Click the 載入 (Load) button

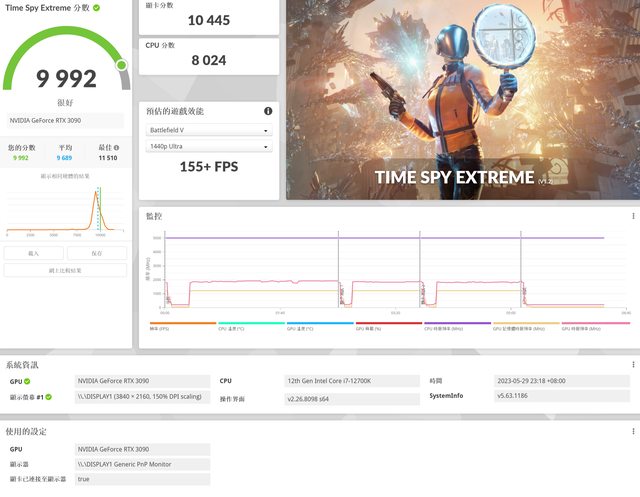coord(33,253)
